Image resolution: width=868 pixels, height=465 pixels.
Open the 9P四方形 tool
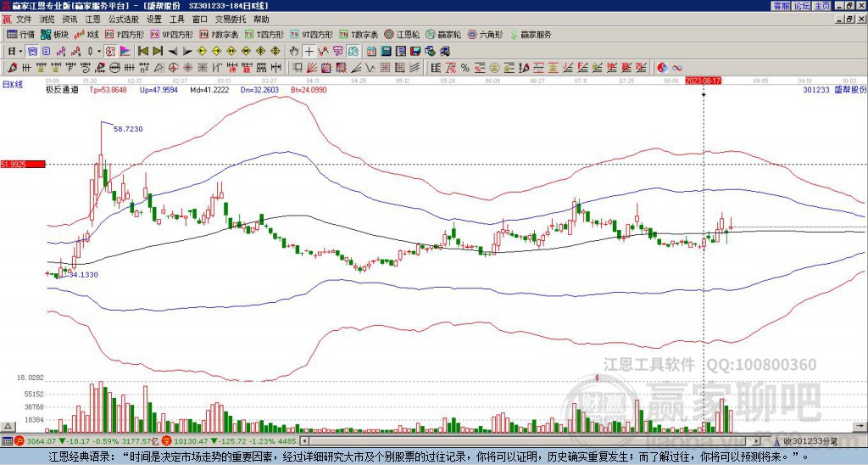171,34
